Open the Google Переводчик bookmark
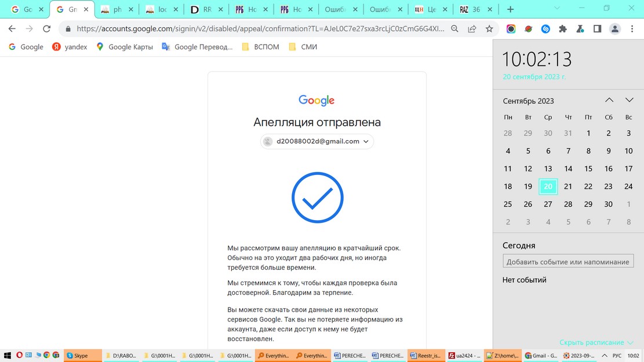This screenshot has width=644, height=362. click(x=197, y=47)
